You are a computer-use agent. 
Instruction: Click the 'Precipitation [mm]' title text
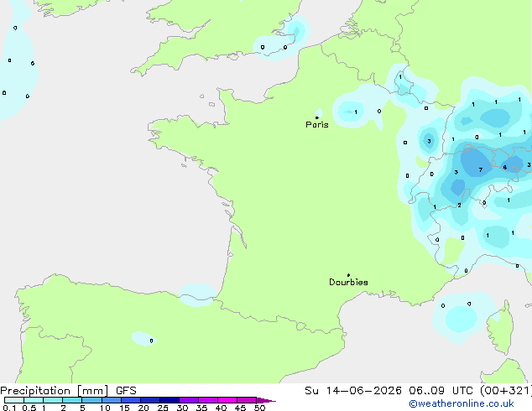[55, 391]
